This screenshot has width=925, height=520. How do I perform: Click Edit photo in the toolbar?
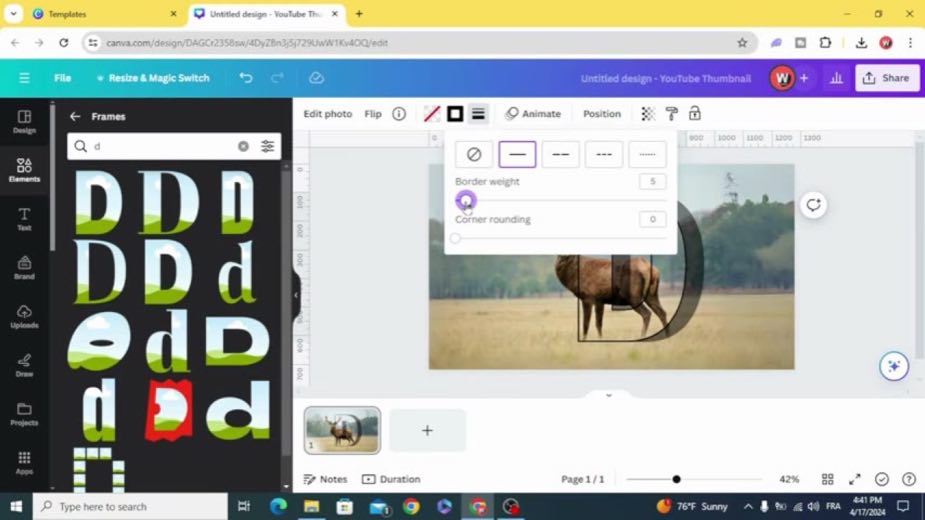click(x=327, y=113)
